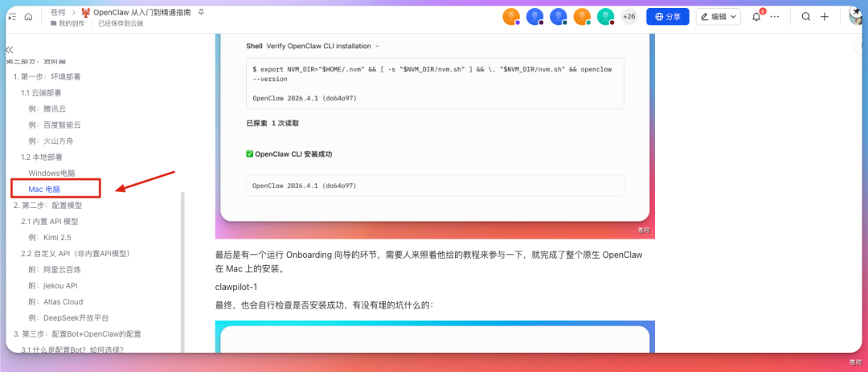Viewport: 868px width, 372px height.
Task: Click the paragraph starting 最后是有一个运行 Onboarding
Action: (428, 262)
